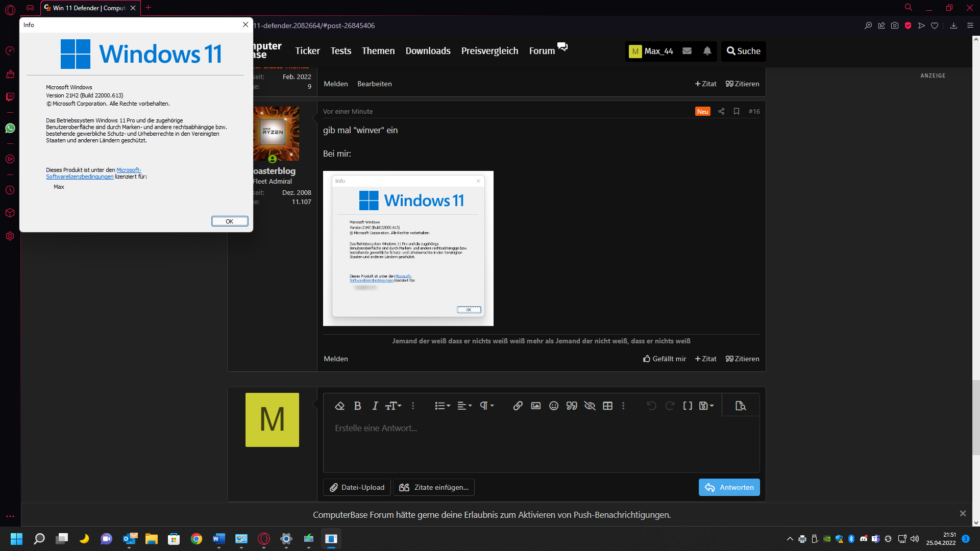Click into the reply text field
This screenshot has width=980, height=551.
tap(541, 444)
